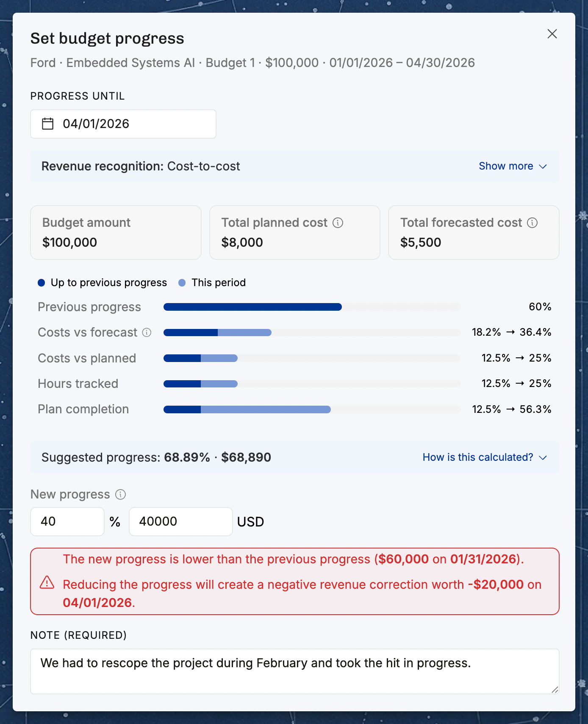Click the calendar icon in date field

click(x=48, y=124)
